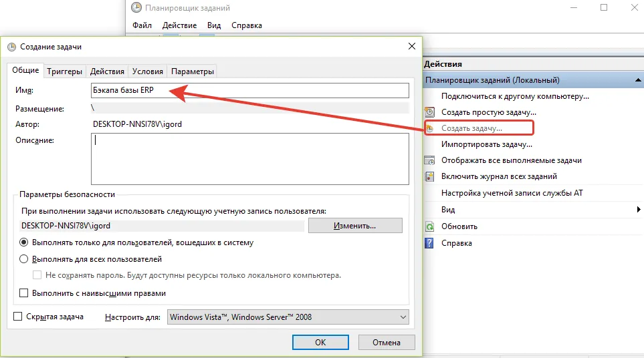Click the clock icon beside Create Basic Task
644x358 pixels.
pos(429,112)
